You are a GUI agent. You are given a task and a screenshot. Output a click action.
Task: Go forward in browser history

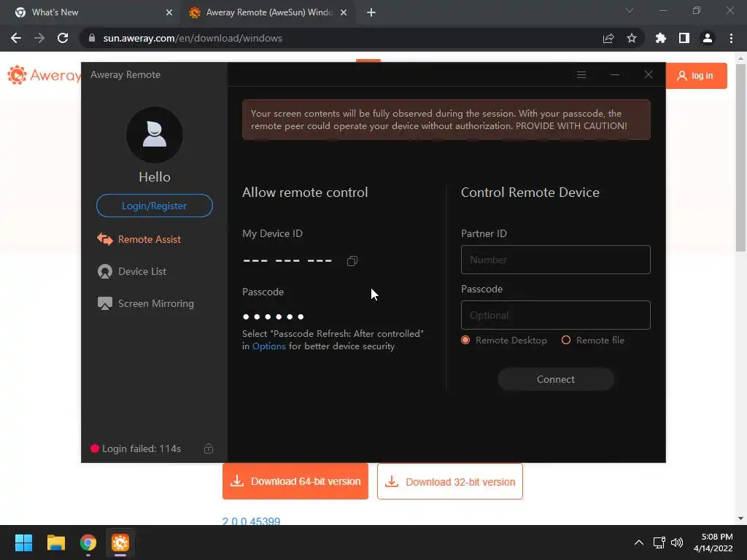tap(39, 38)
